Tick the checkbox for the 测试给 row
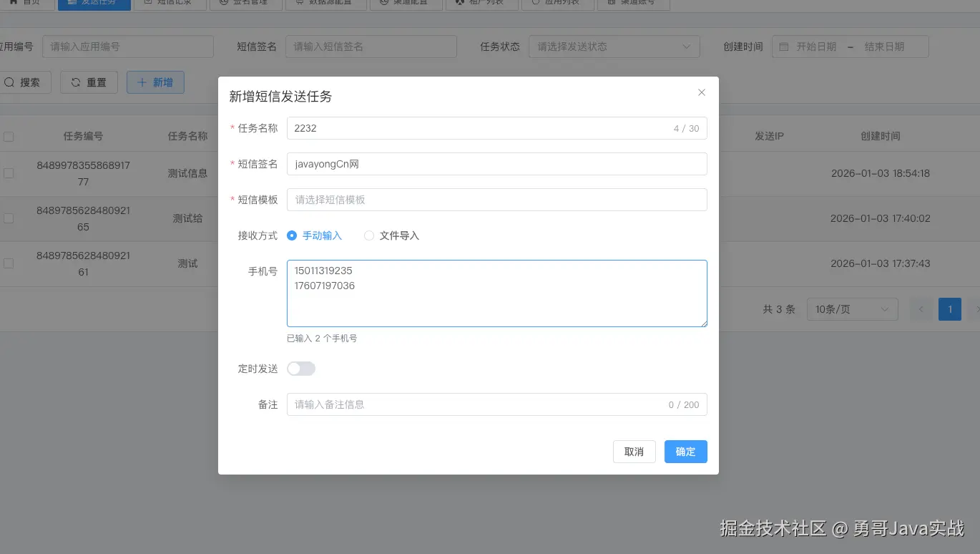The width and height of the screenshot is (980, 554). click(x=9, y=218)
